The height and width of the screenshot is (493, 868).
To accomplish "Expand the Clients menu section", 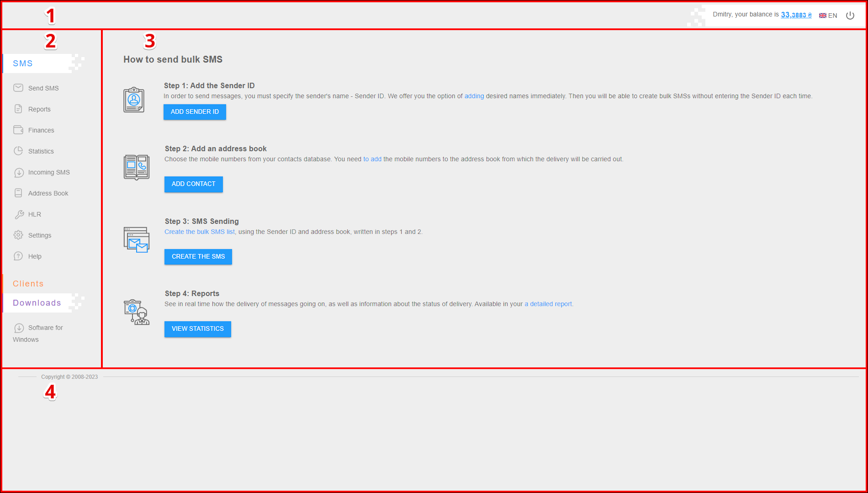I will 28,283.
